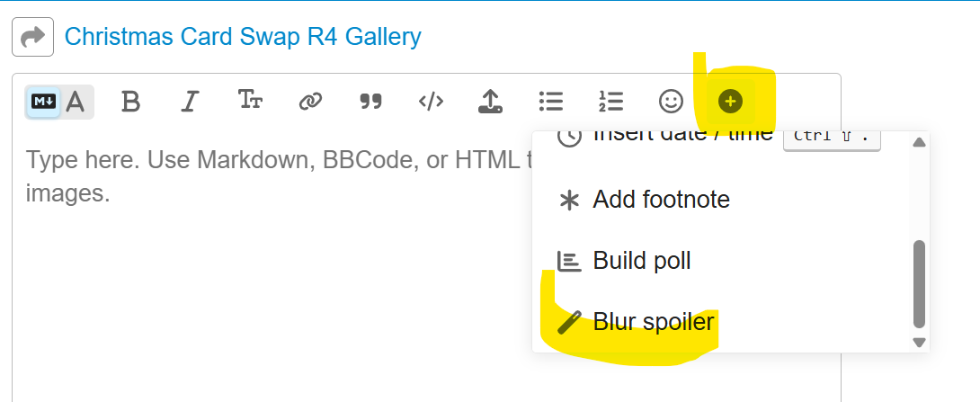Viewport: 980px width, 402px height.
Task: Apply italic formatting
Action: pyautogui.click(x=189, y=102)
